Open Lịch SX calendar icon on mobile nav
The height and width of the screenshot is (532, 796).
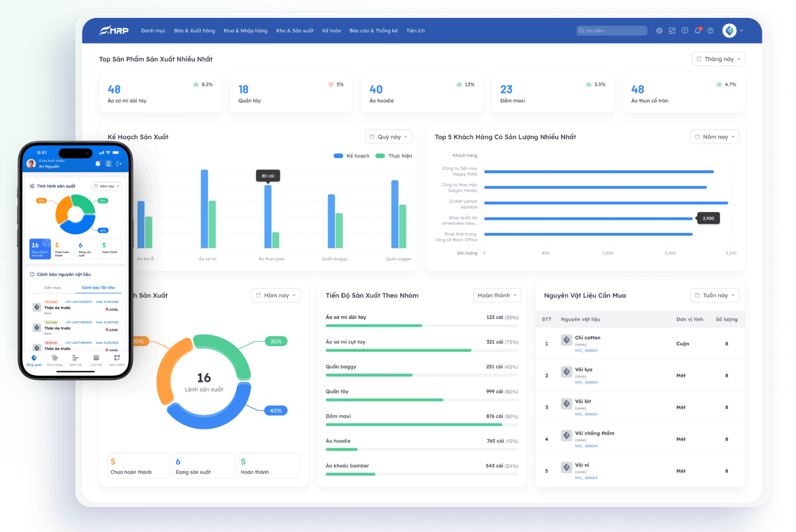pos(96,360)
